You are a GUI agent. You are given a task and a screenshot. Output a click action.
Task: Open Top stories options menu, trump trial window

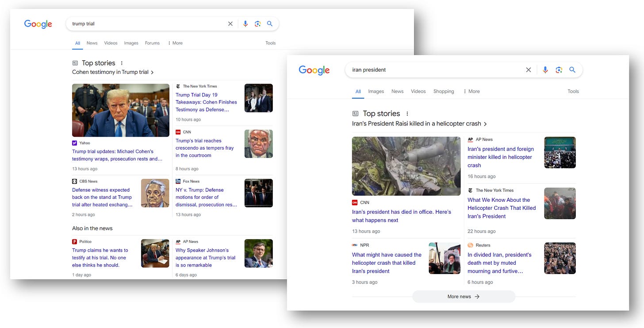click(x=122, y=63)
